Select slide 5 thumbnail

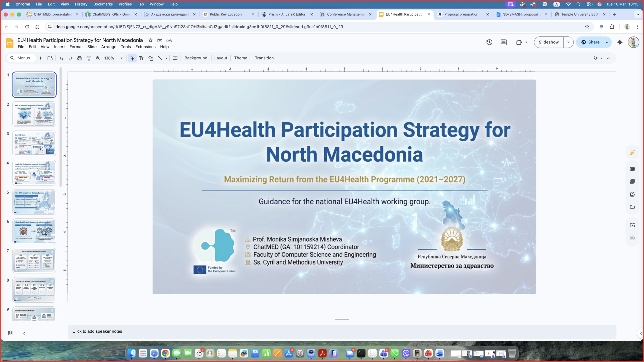(34, 202)
